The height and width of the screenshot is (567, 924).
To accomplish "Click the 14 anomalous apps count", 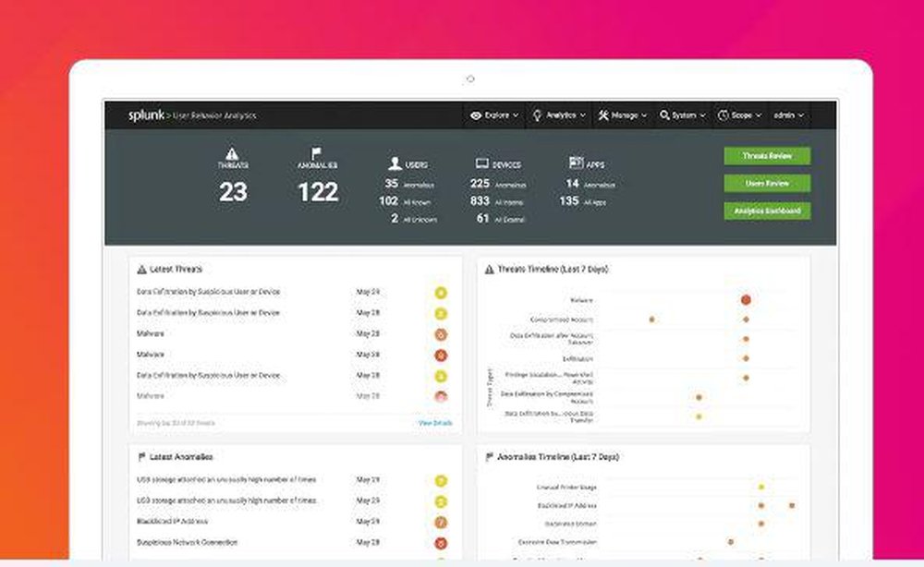I will tap(572, 184).
